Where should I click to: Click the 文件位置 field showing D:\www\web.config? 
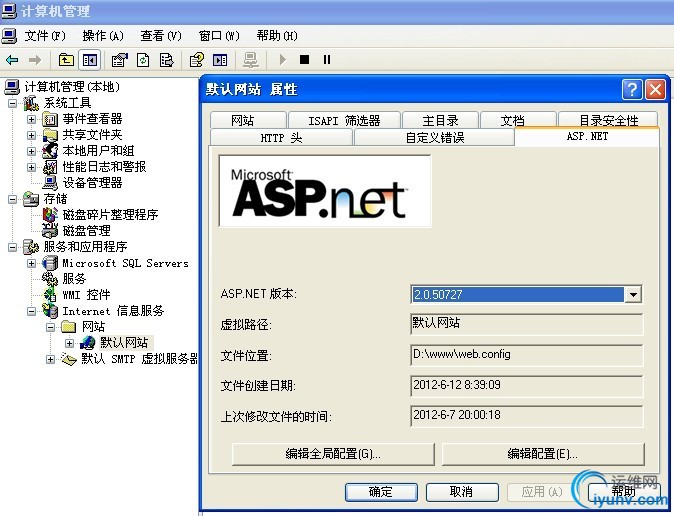click(527, 355)
